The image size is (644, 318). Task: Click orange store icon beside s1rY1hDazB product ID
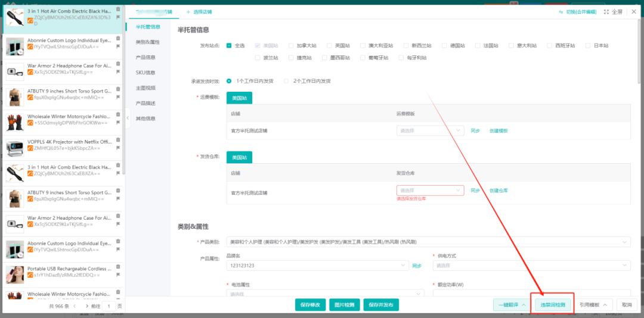pyautogui.click(x=30, y=276)
